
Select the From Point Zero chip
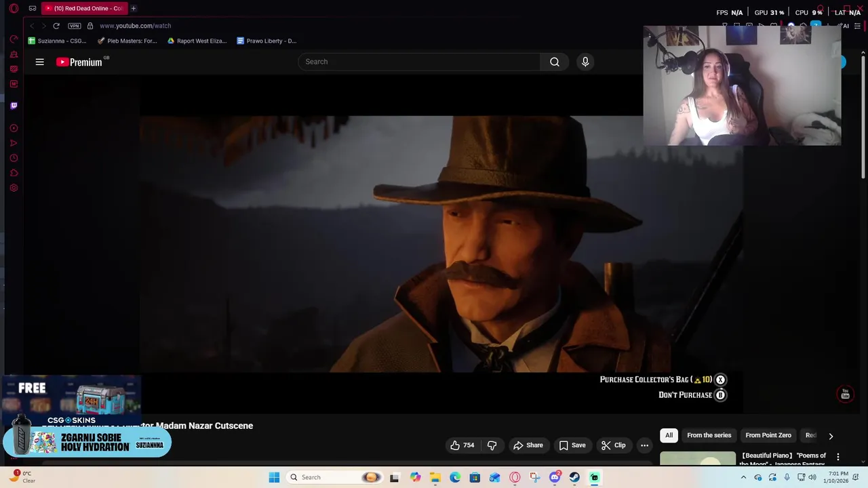(x=768, y=435)
